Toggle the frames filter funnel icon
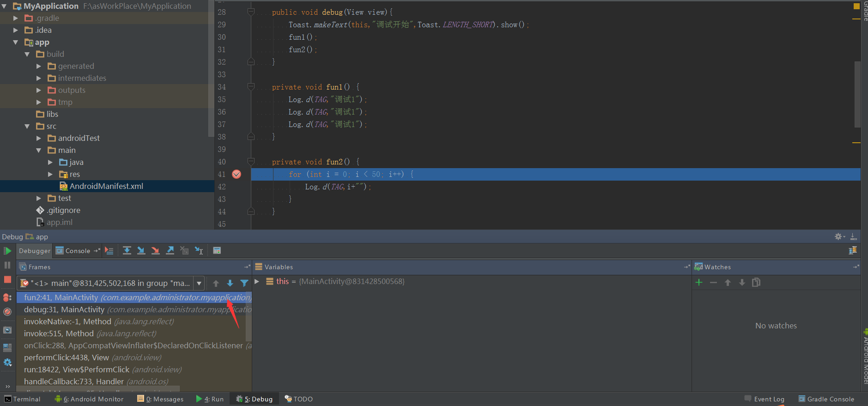868x406 pixels. click(x=244, y=283)
